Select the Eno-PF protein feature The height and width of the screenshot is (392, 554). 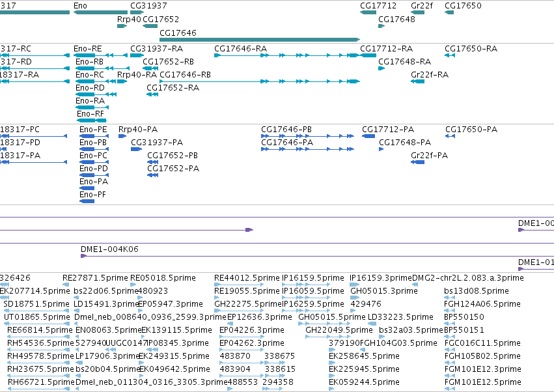[x=87, y=201]
